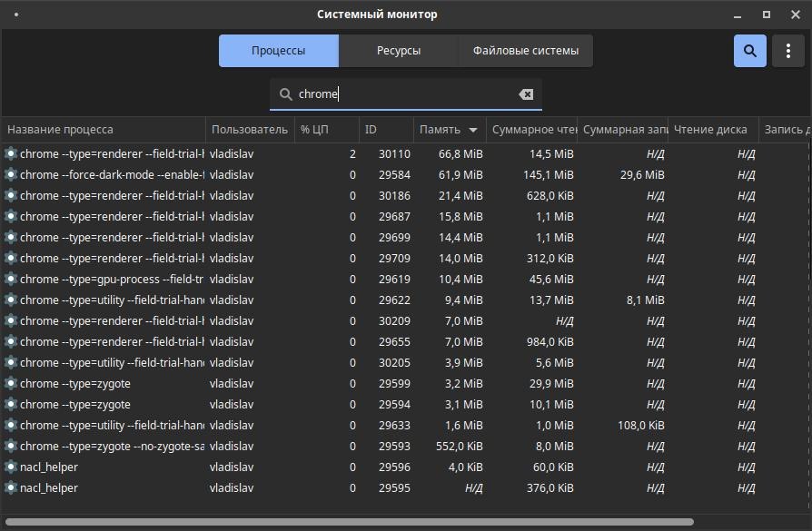Click memory value 552,0 KiB
This screenshot has height=531, width=812.
pos(460,446)
